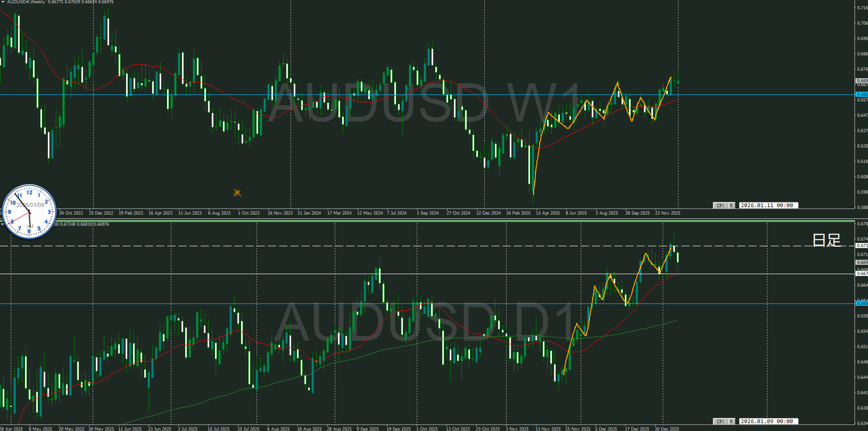The width and height of the screenshot is (868, 431).
Task: Click the 2026.01.11 date field
Action: 768,205
